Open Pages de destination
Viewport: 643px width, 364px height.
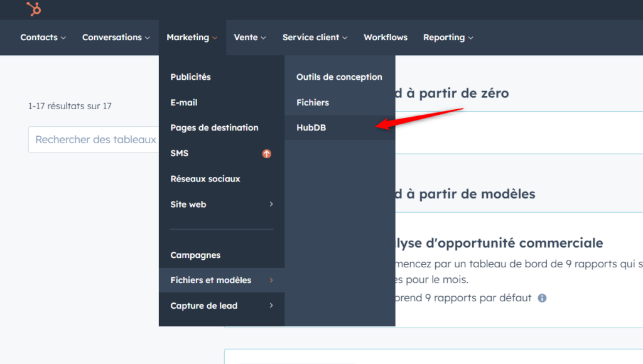(215, 127)
